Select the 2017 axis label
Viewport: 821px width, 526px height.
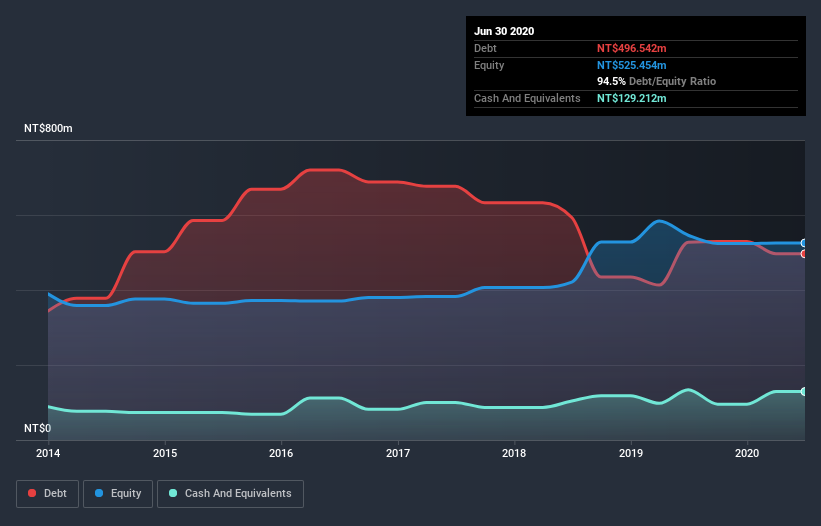point(398,453)
